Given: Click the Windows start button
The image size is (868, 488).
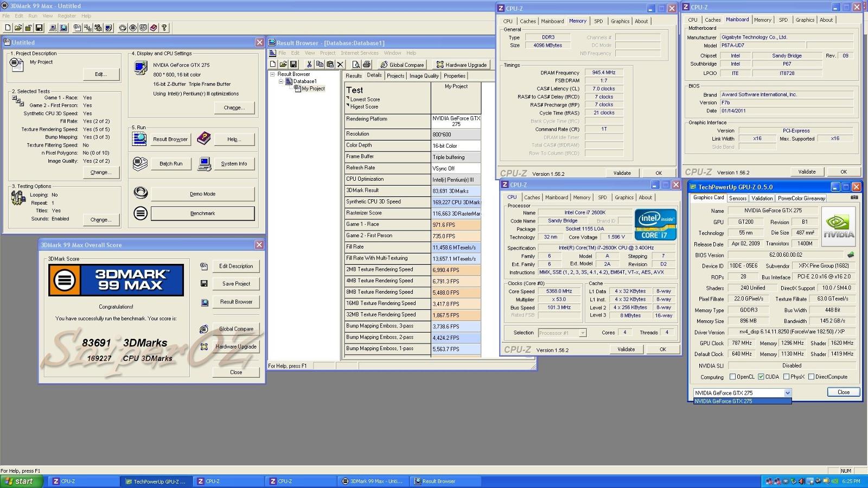Looking at the screenshot, I should 21,481.
